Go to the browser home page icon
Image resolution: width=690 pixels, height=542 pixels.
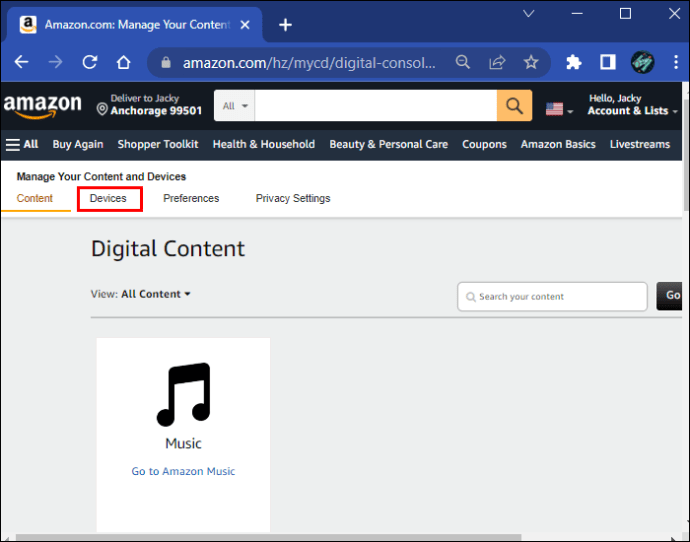124,62
